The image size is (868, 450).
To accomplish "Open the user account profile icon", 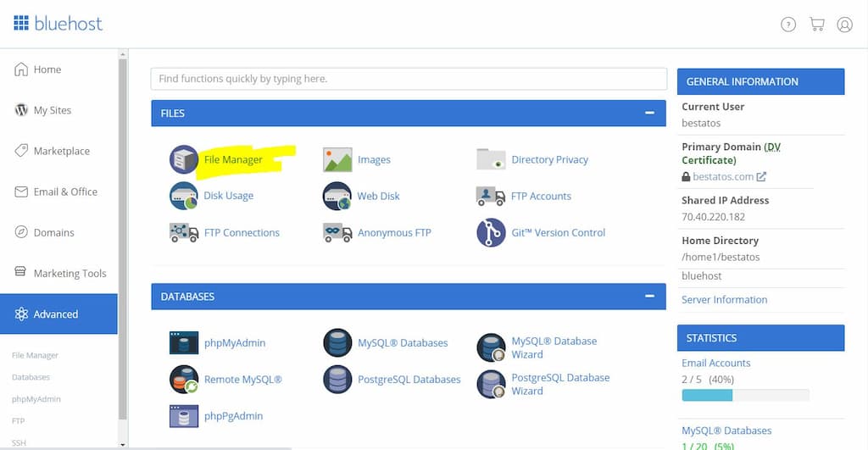I will coord(845,25).
